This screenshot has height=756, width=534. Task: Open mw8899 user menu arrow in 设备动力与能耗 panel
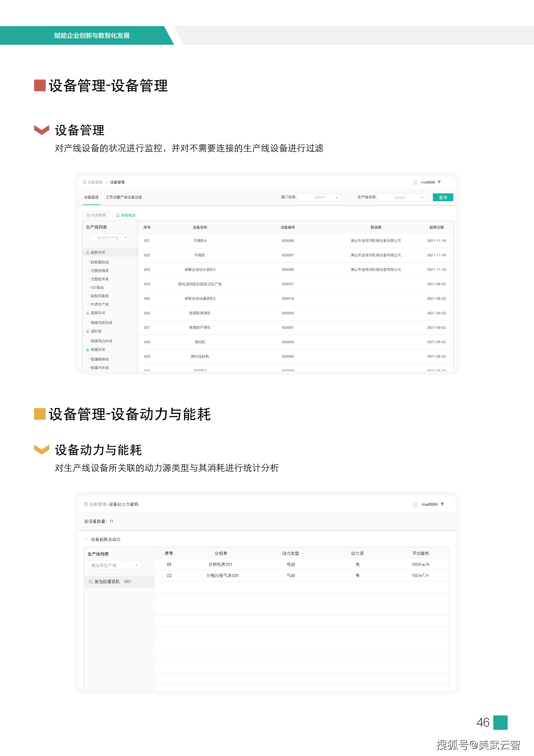[x=443, y=504]
